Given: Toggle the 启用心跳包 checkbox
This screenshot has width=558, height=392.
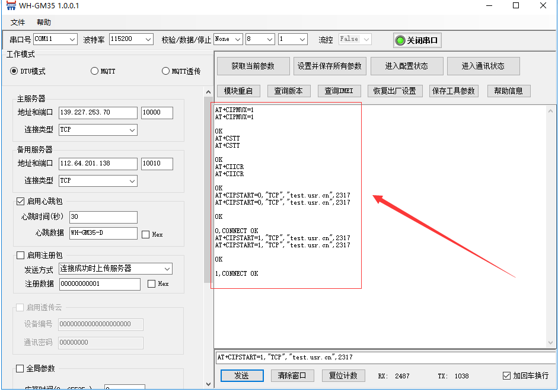Looking at the screenshot, I should 21,202.
